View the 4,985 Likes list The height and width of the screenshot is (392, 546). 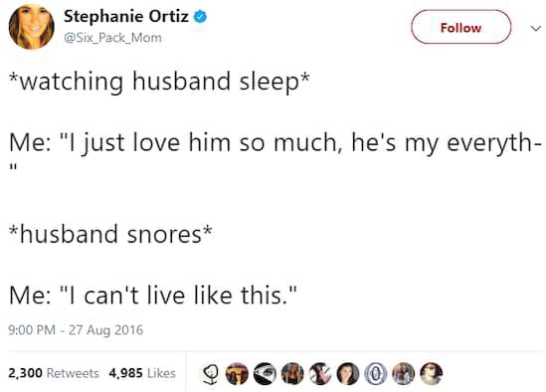(142, 373)
